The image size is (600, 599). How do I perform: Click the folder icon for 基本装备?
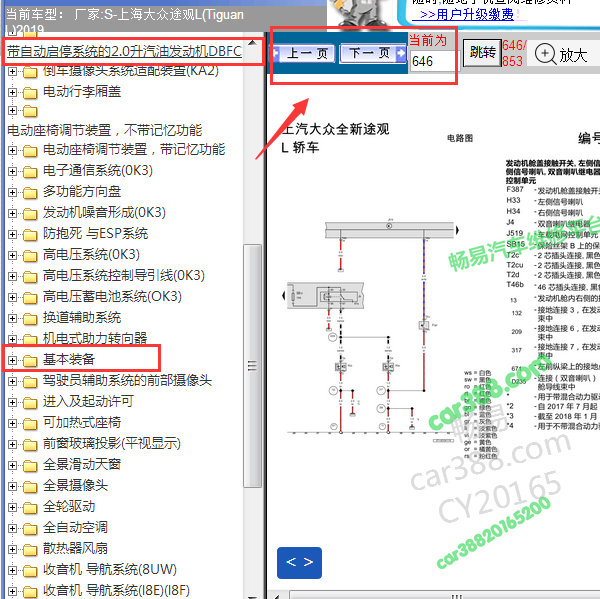coord(30,361)
